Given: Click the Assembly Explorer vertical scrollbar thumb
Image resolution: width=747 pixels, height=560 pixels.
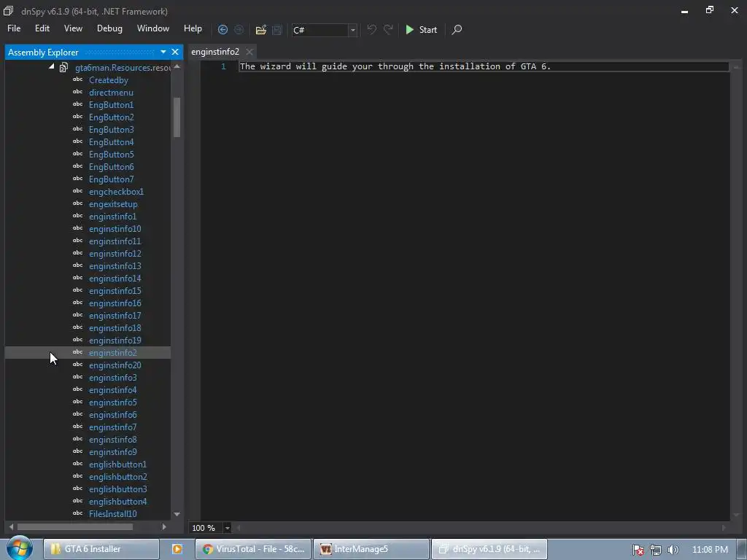Looking at the screenshot, I should (177, 117).
